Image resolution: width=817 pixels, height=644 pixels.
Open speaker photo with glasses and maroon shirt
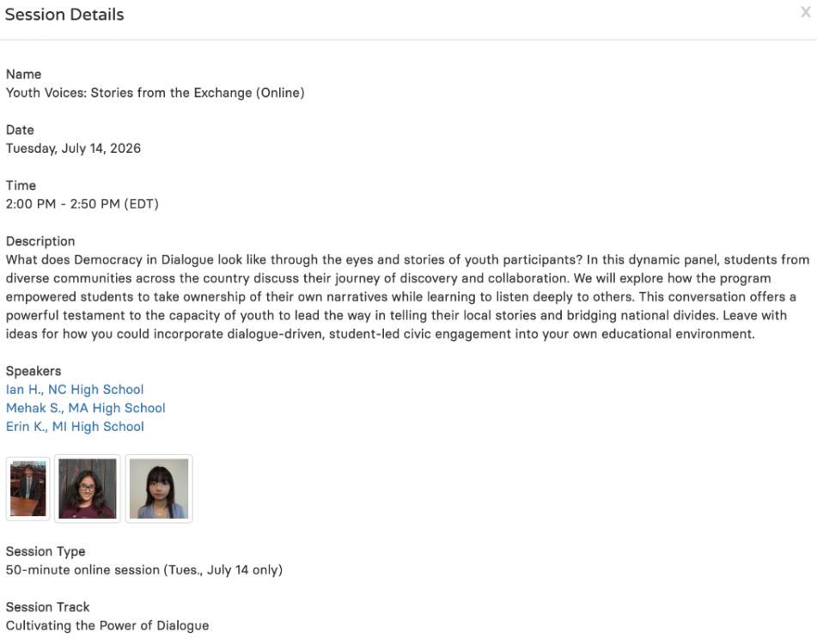[x=88, y=489]
